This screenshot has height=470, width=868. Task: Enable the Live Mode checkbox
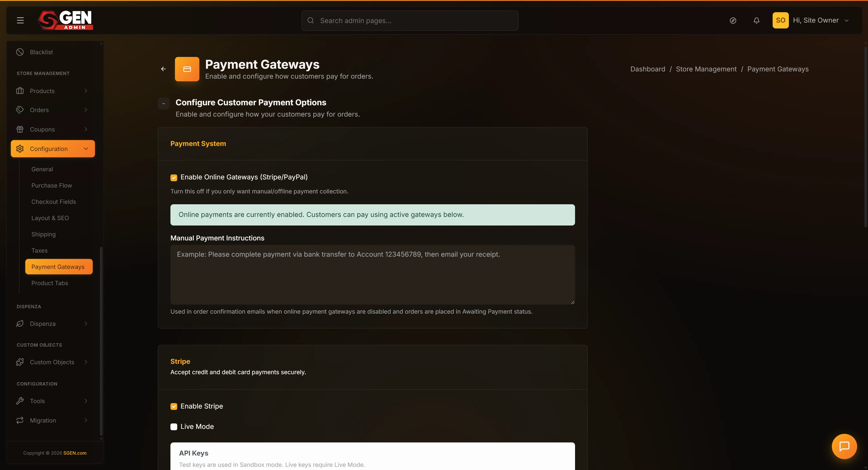coord(174,427)
